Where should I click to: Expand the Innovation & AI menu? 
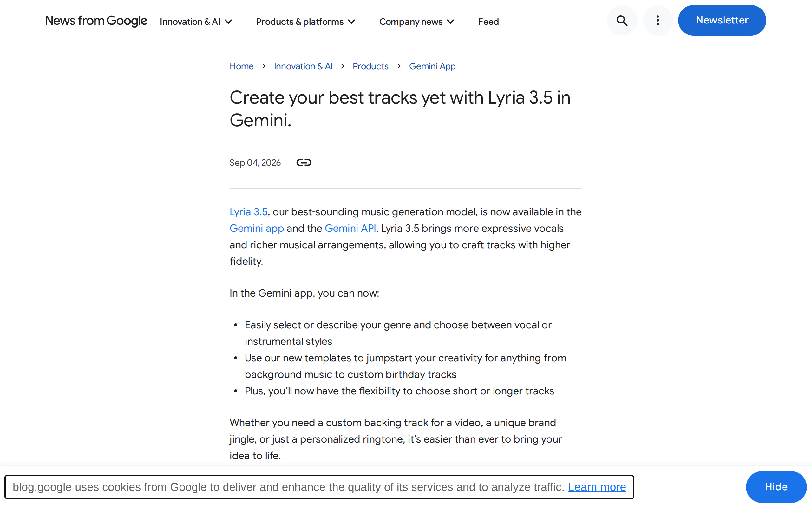coord(196,22)
